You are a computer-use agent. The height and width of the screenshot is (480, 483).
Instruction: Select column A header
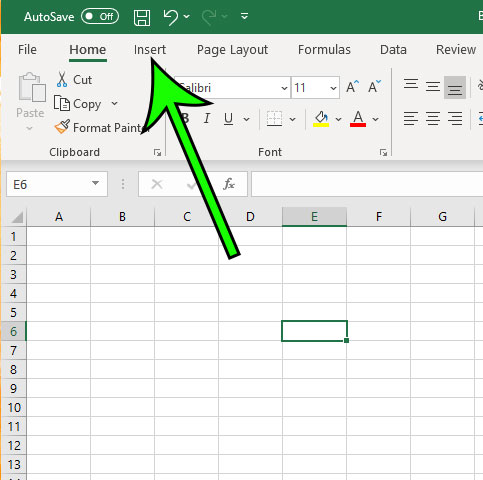coord(59,217)
